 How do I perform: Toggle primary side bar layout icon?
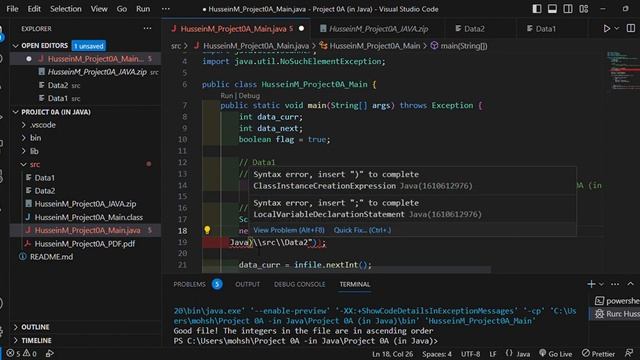click(x=537, y=9)
